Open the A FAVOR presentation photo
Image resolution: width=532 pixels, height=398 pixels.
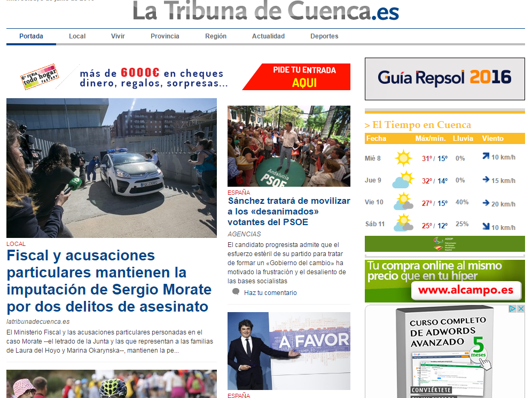point(289,351)
